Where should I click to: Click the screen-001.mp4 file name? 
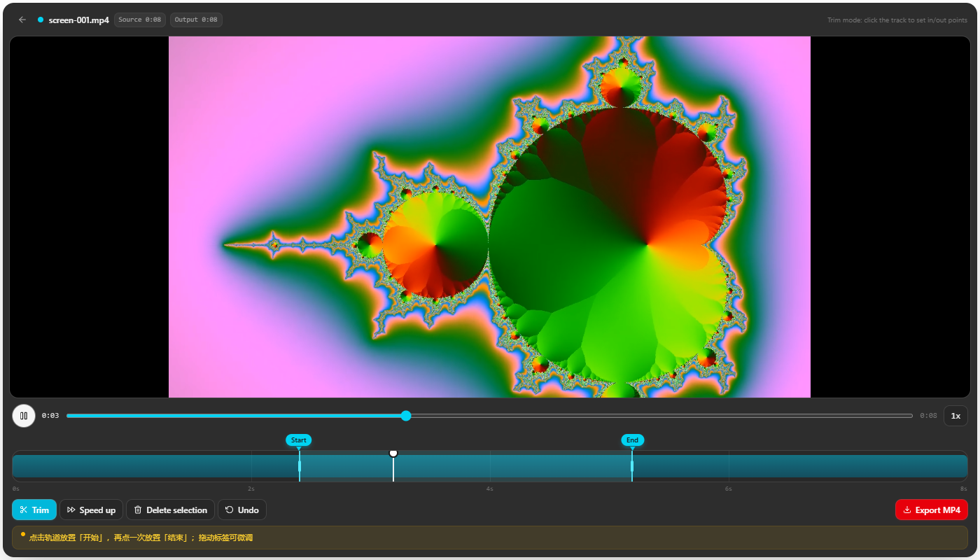(79, 20)
